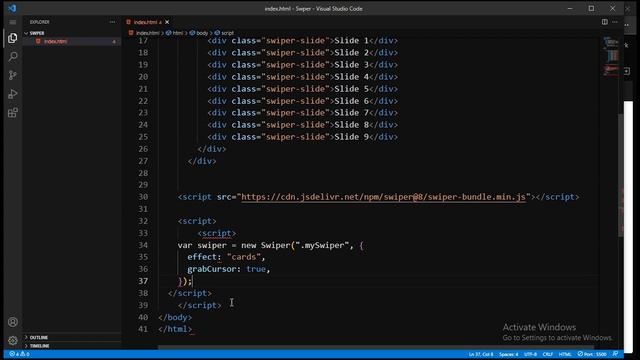Click the "cards" string on line 35

[x=244, y=257]
